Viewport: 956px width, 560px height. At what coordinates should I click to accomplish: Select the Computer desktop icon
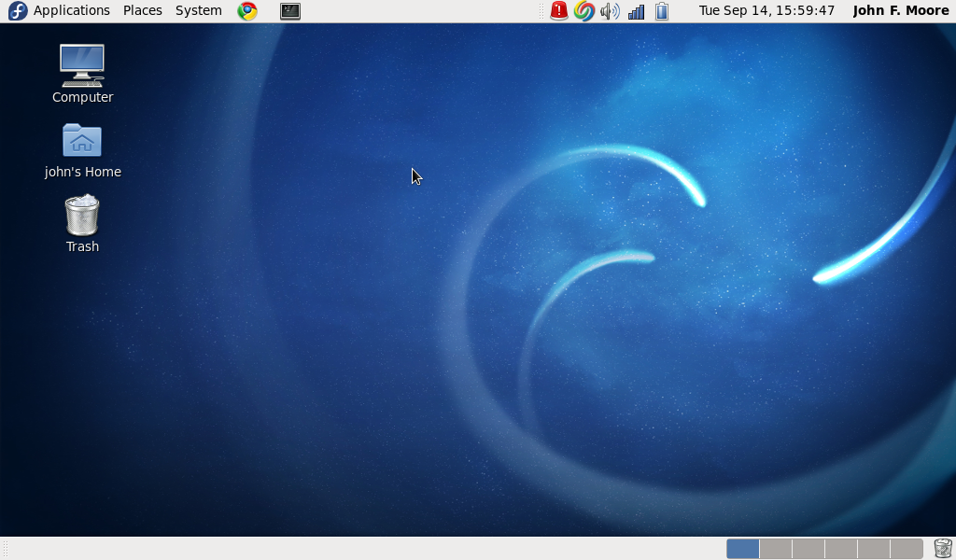[82, 66]
